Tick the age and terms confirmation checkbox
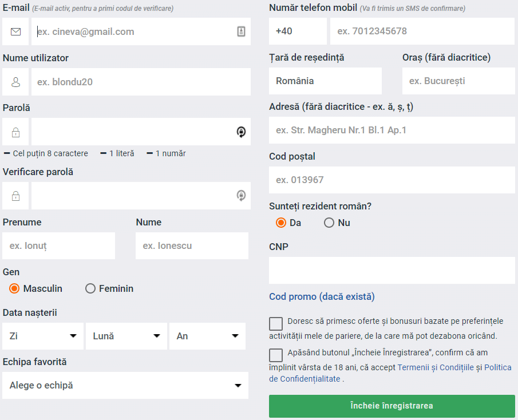This screenshot has height=420, width=518. coord(276,355)
